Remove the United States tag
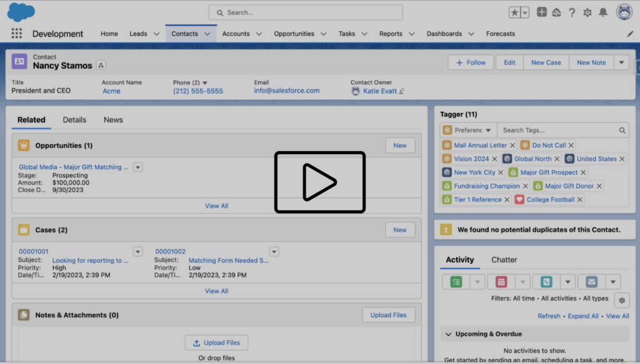The width and height of the screenshot is (640, 364). [622, 159]
